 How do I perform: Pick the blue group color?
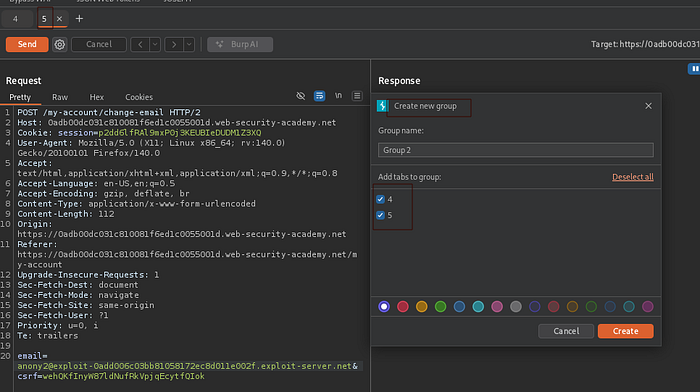[459, 306]
